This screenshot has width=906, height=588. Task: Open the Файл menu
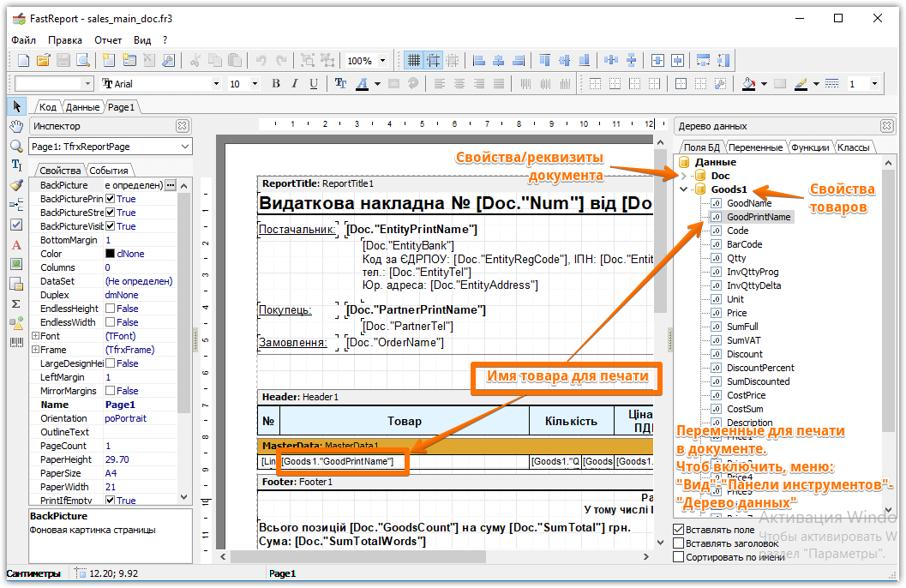click(x=24, y=39)
